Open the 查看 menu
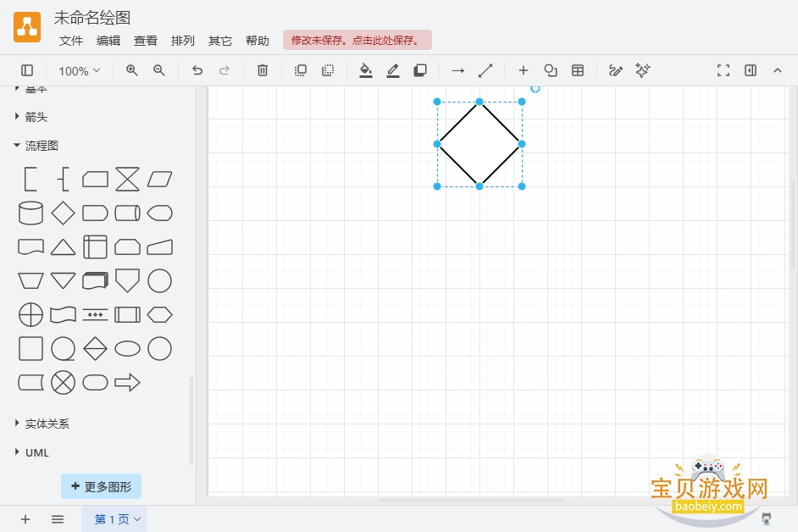This screenshot has width=798, height=532. click(x=146, y=41)
